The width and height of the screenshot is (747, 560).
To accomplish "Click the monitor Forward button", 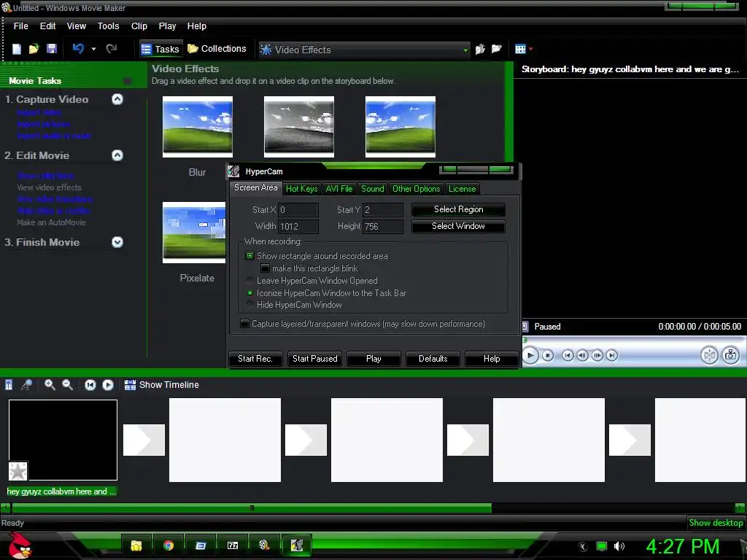I will point(612,356).
